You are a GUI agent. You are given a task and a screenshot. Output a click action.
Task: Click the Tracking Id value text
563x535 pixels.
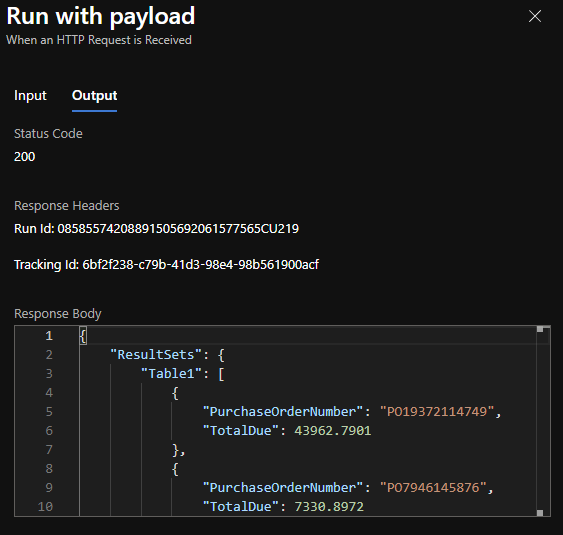click(200, 265)
